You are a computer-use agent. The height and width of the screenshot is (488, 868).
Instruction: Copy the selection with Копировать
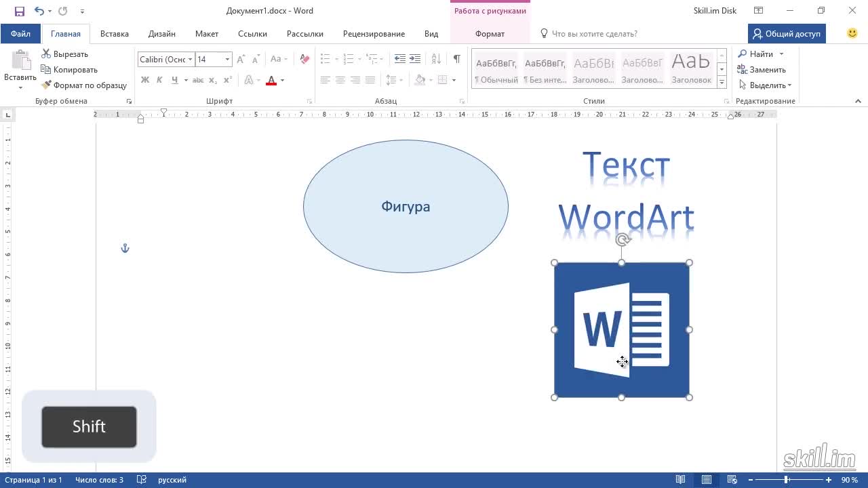pos(69,69)
